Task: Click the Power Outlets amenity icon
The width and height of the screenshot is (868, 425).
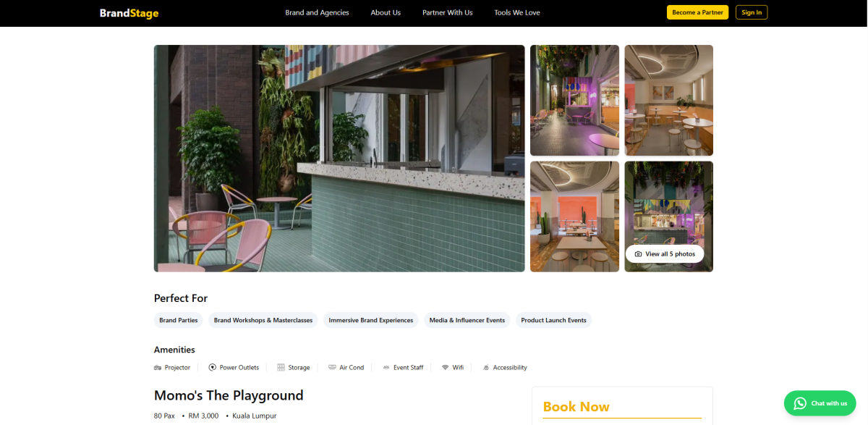Action: coord(213,368)
